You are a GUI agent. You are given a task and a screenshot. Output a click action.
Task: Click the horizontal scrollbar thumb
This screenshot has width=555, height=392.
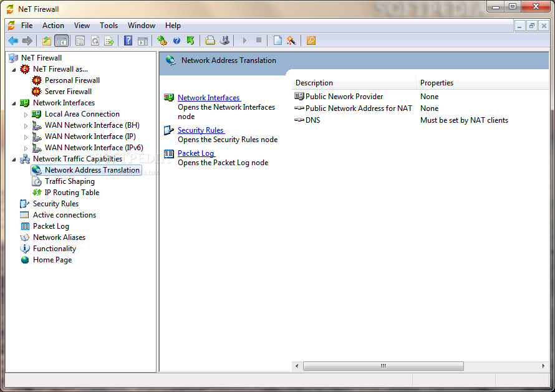pyautogui.click(x=384, y=366)
